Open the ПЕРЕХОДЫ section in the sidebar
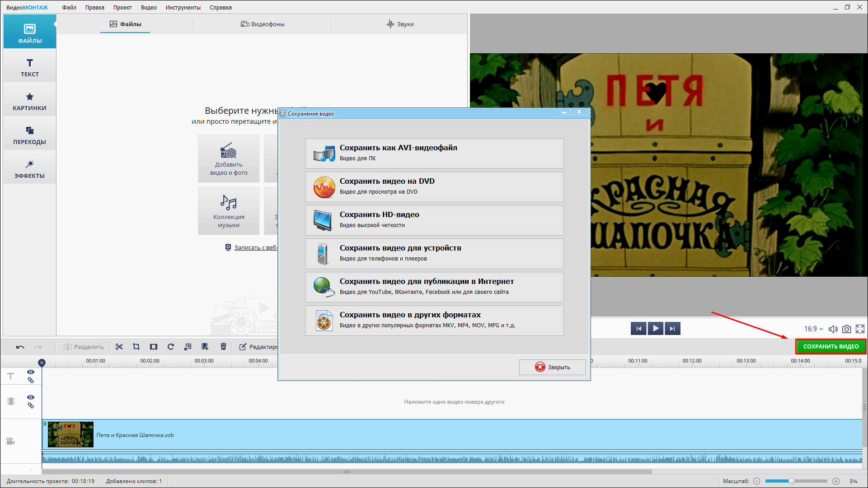 click(x=30, y=135)
